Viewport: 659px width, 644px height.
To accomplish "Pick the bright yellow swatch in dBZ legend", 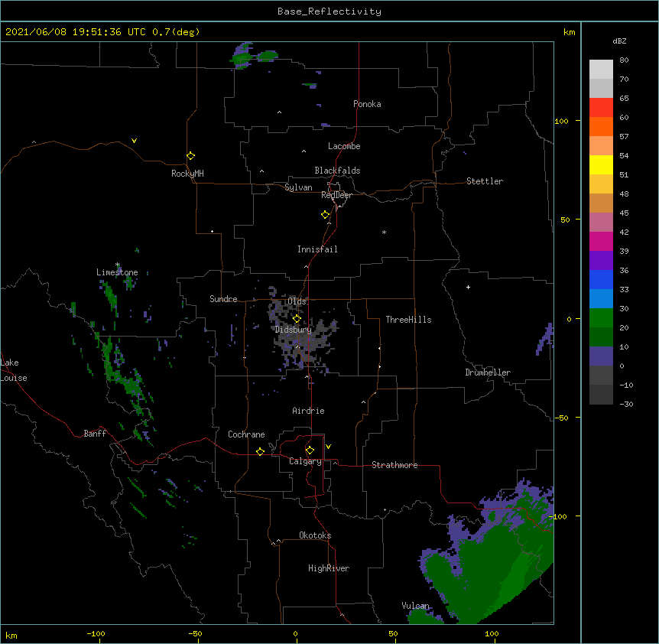I will point(601,164).
